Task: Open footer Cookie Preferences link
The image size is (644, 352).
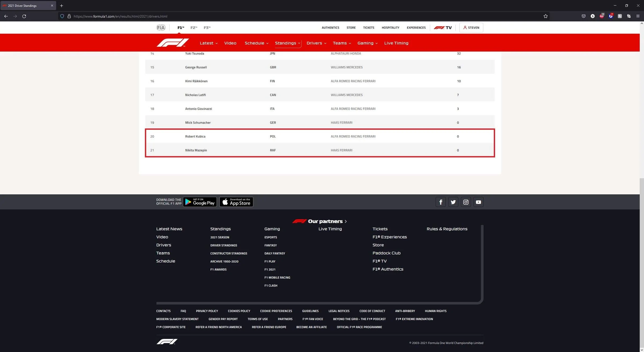Action: point(276,311)
